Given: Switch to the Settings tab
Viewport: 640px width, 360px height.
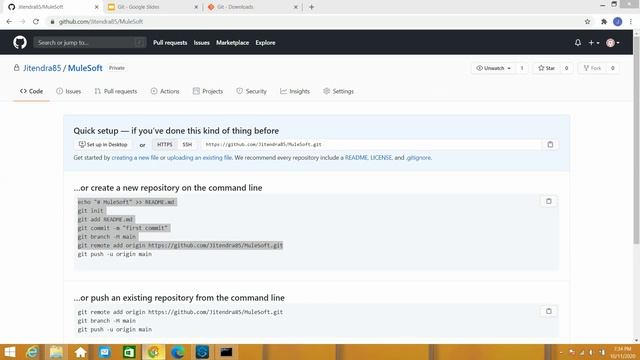Looking at the screenshot, I should point(338,91).
